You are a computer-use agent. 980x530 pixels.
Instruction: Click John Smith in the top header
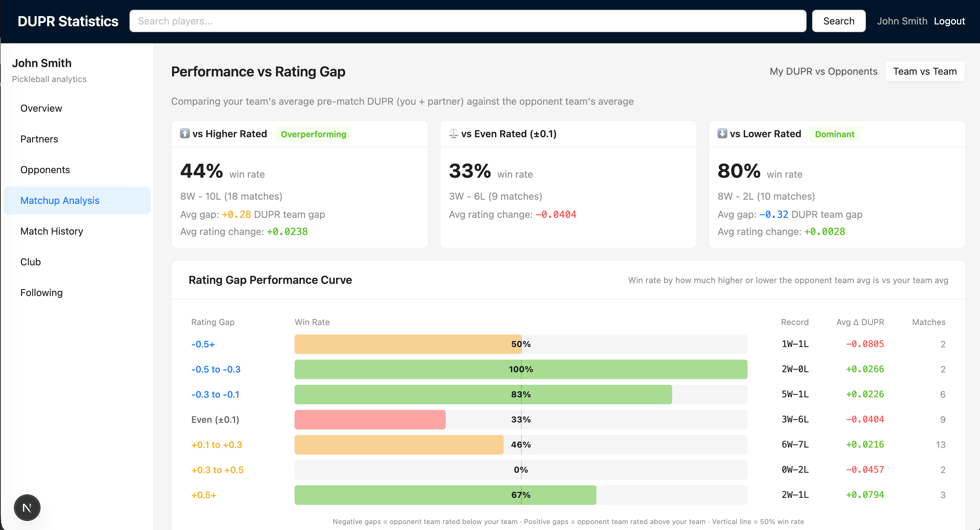[x=902, y=21]
